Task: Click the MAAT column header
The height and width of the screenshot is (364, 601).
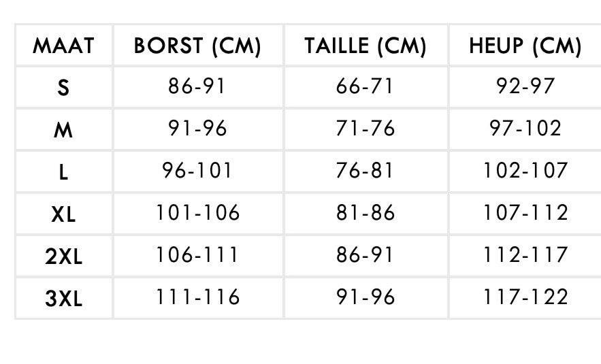Action: (x=63, y=46)
